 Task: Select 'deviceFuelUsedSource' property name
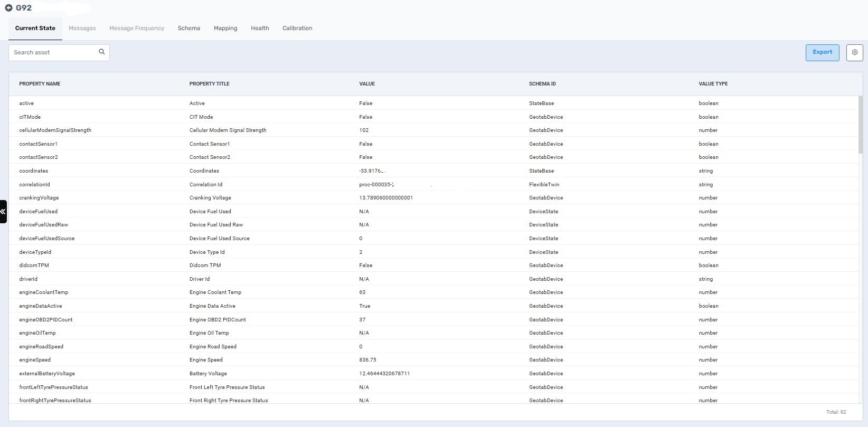[47, 239]
